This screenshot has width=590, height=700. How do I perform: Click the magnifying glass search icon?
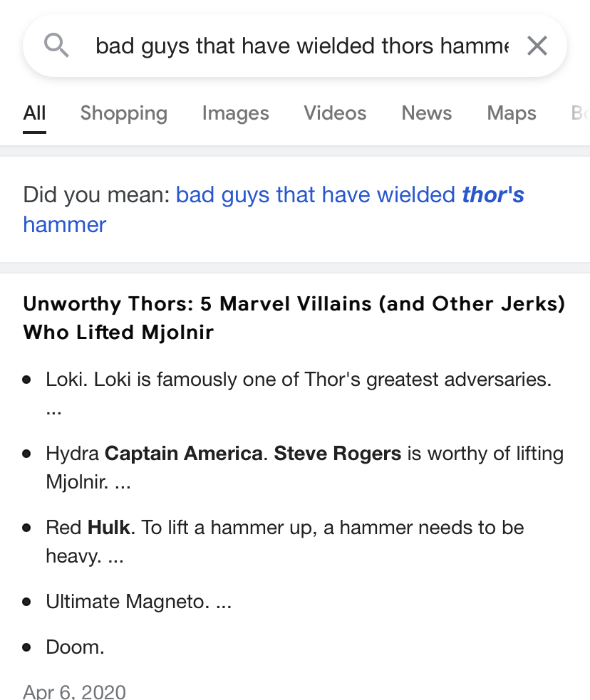56,46
